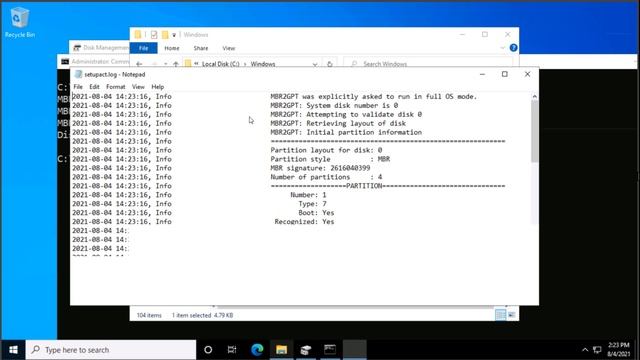Viewport: 640px width, 360px height.
Task: Open the Notepad Format menu
Action: [116, 87]
